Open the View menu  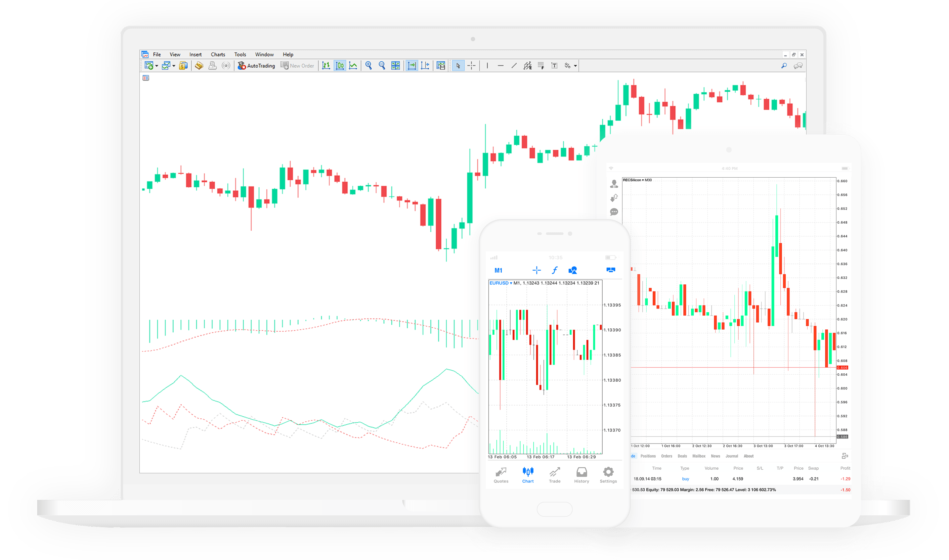[175, 55]
